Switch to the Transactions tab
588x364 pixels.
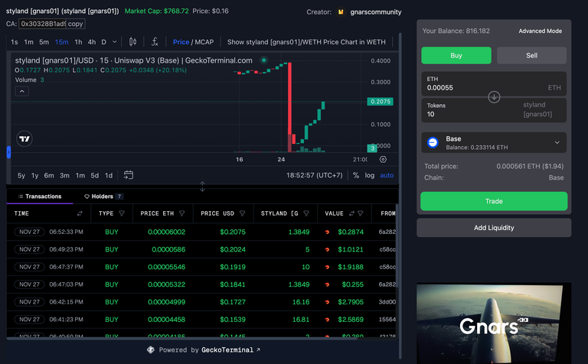click(40, 197)
